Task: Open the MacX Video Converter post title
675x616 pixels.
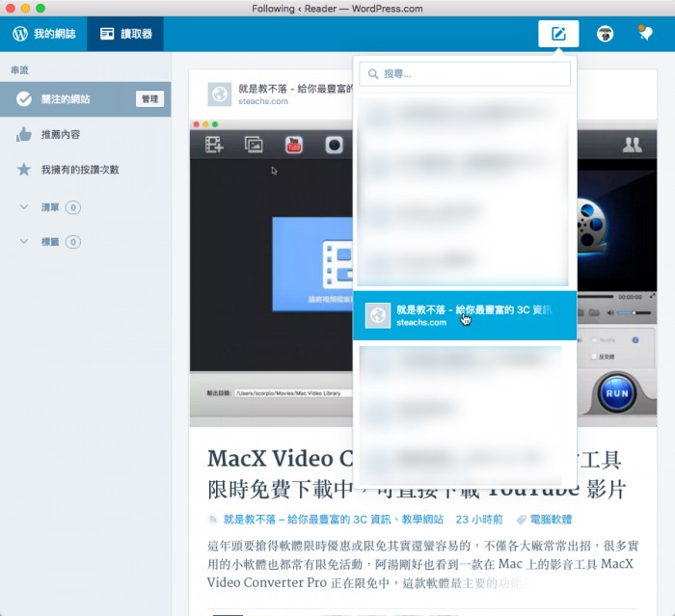Action: click(416, 474)
